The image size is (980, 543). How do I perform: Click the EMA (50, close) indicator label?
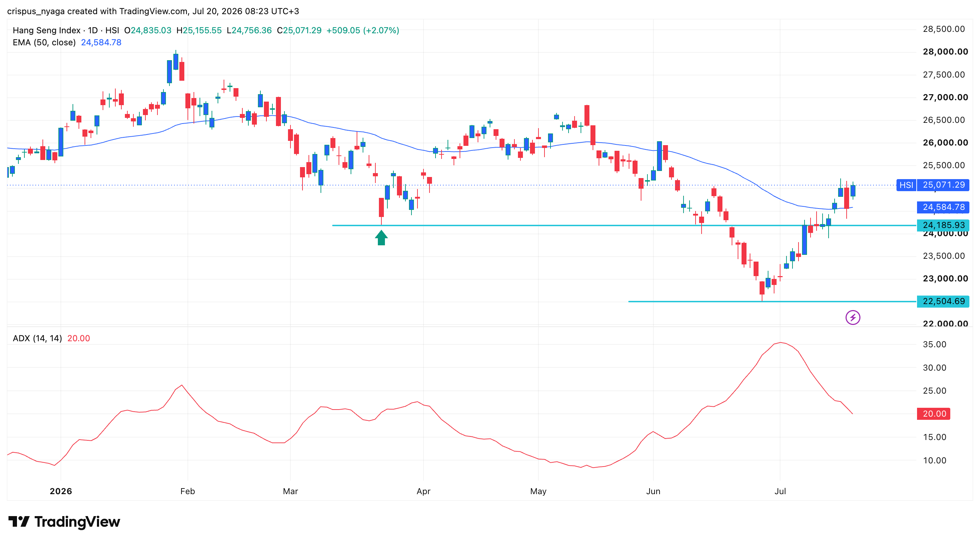tap(44, 42)
